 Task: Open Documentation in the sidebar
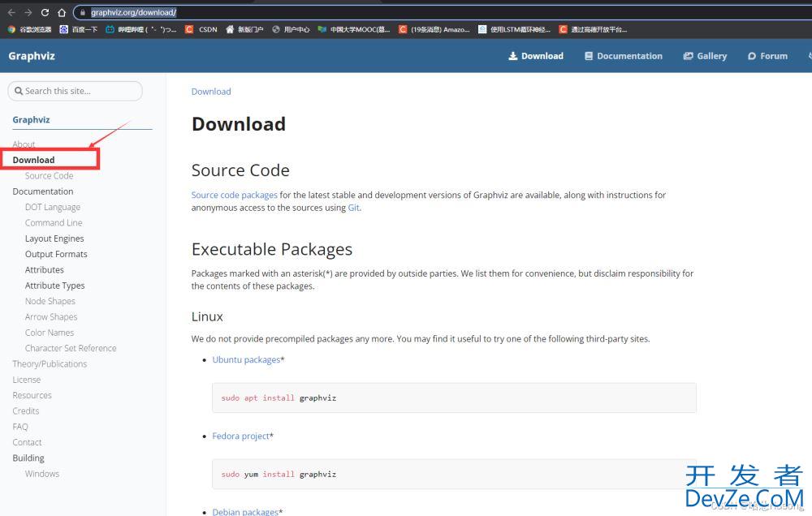coord(43,191)
